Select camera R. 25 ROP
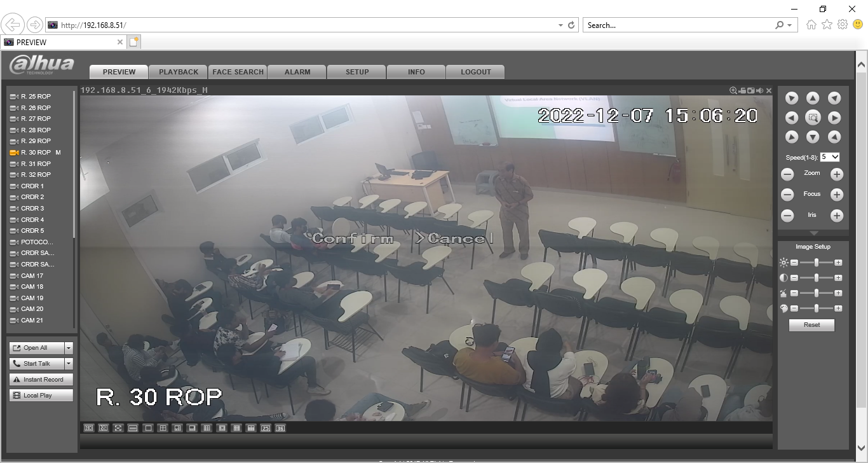 pos(36,97)
